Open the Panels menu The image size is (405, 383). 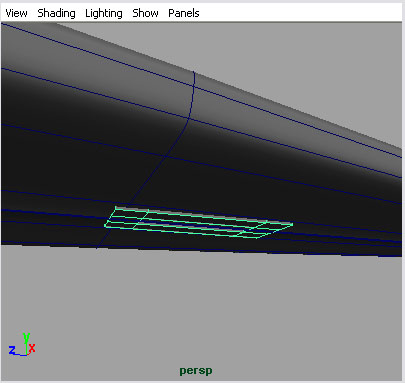pyautogui.click(x=184, y=13)
